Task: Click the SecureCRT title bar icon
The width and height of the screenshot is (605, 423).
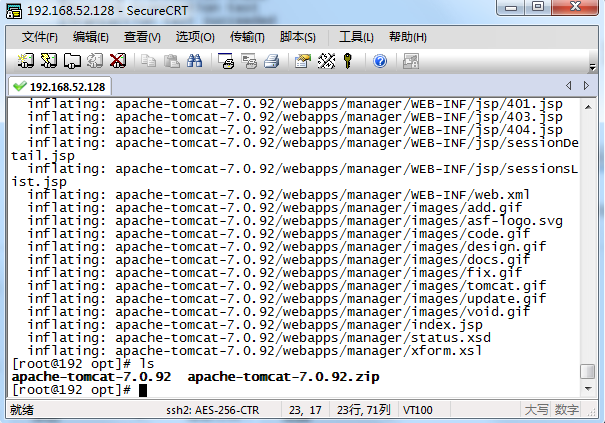Action: (x=14, y=11)
